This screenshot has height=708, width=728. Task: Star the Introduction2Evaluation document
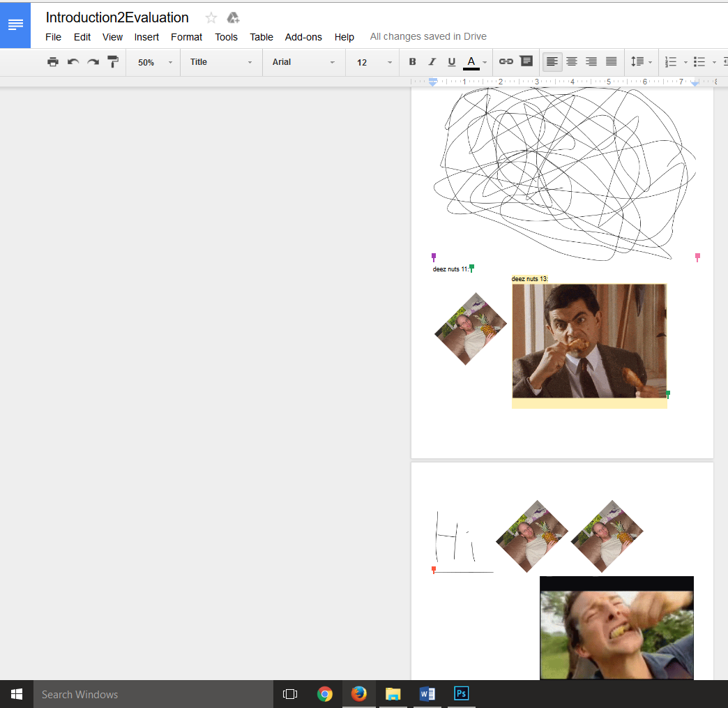click(x=211, y=18)
